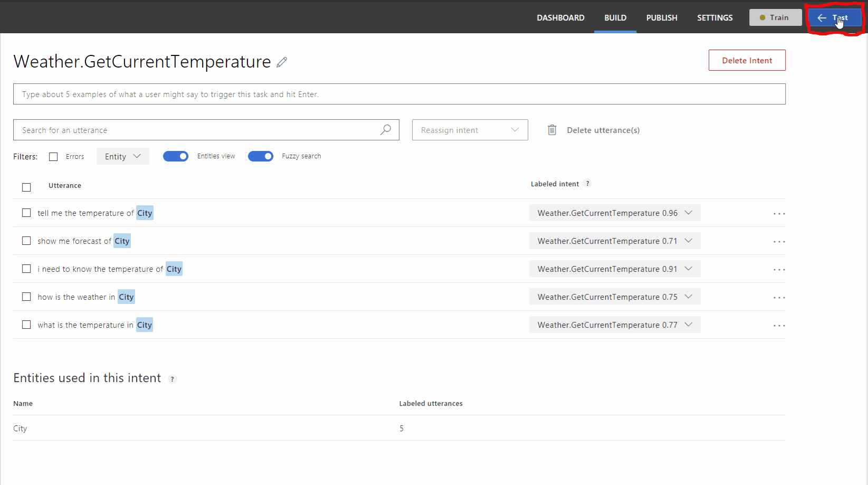
Task: Click the example utterance input field
Action: pyautogui.click(x=399, y=94)
